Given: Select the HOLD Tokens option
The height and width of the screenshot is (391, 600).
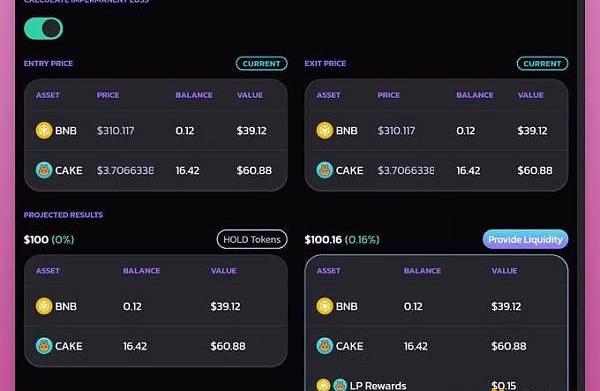Looking at the screenshot, I should point(252,239).
